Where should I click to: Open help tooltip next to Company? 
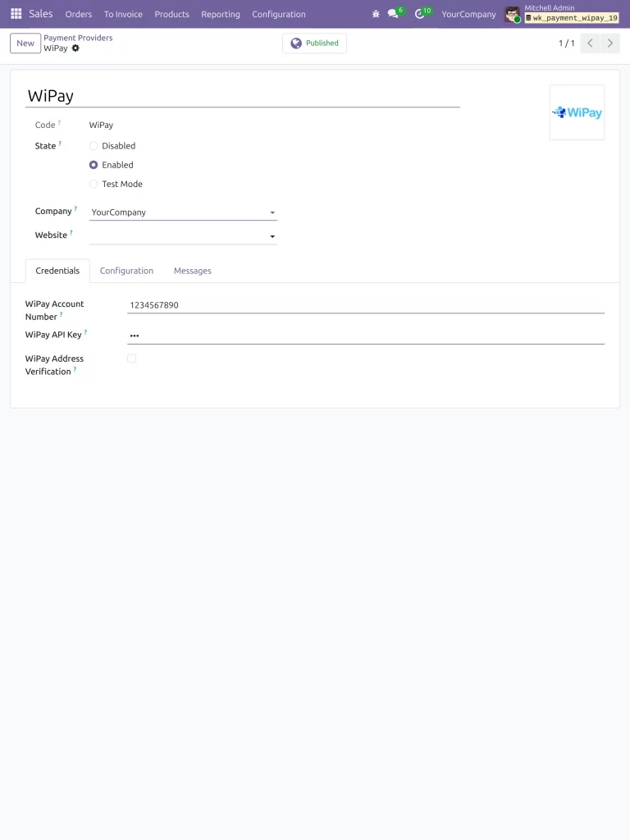click(x=75, y=209)
